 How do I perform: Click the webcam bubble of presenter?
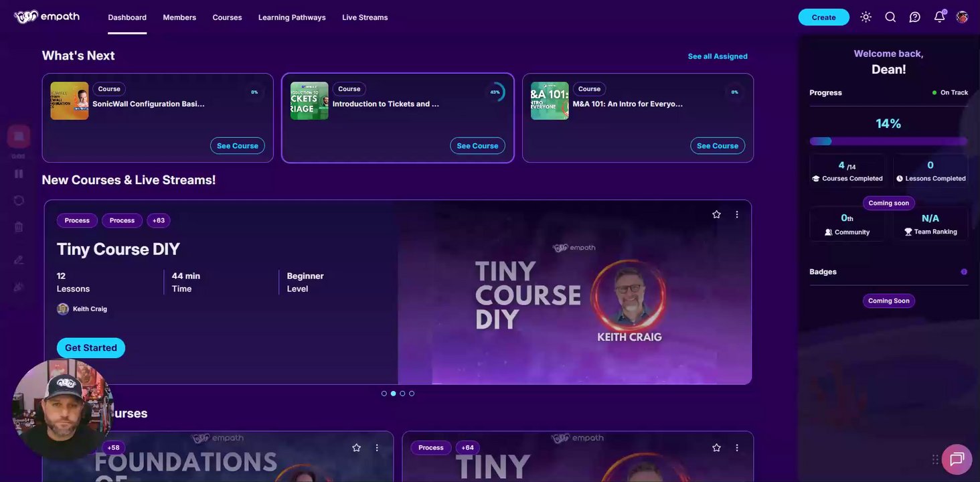63,410
